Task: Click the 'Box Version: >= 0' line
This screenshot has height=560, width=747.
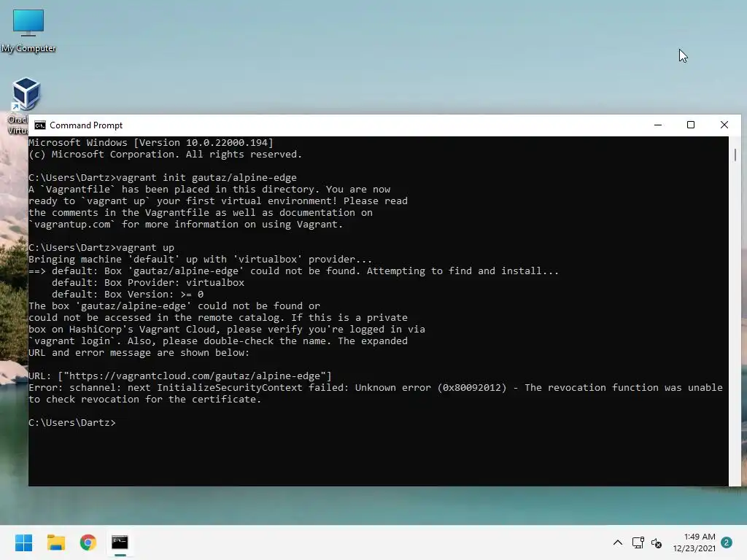Action: click(x=128, y=295)
